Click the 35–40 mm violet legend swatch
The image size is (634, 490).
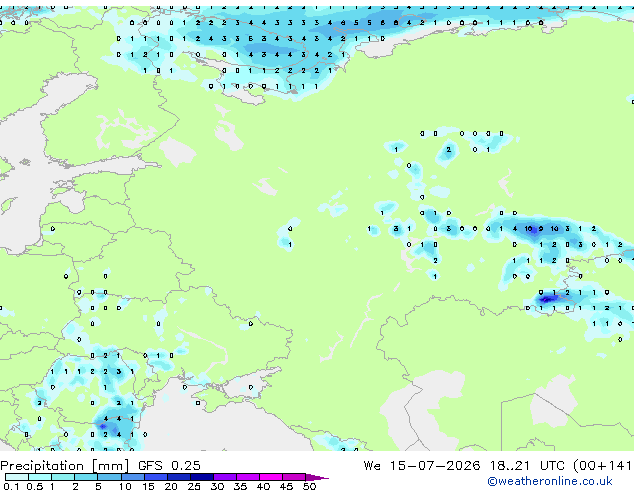click(248, 477)
